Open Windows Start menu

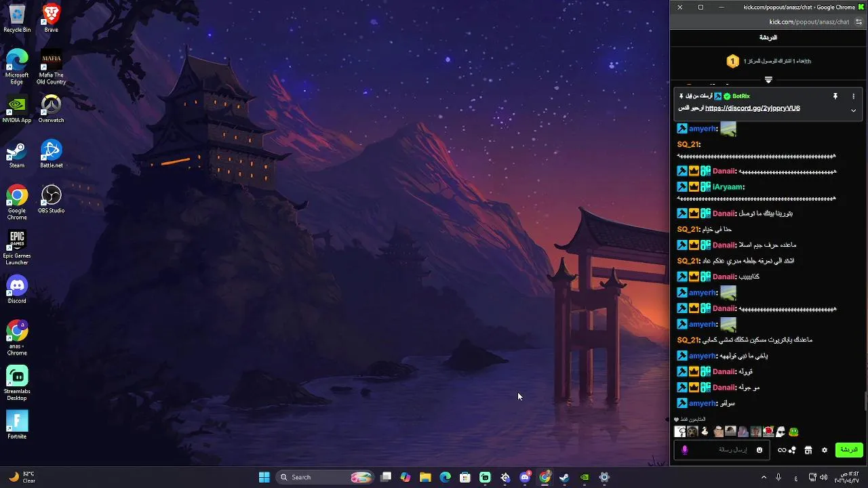(x=264, y=477)
